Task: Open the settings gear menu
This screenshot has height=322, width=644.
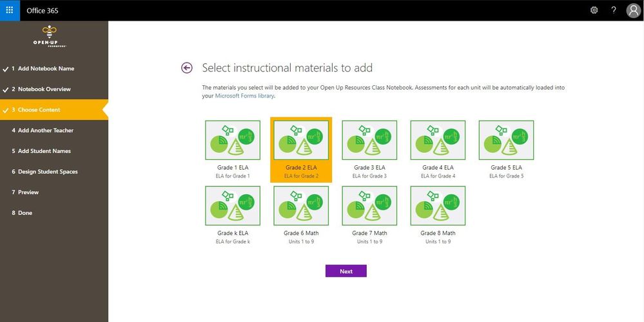Action: (594, 10)
